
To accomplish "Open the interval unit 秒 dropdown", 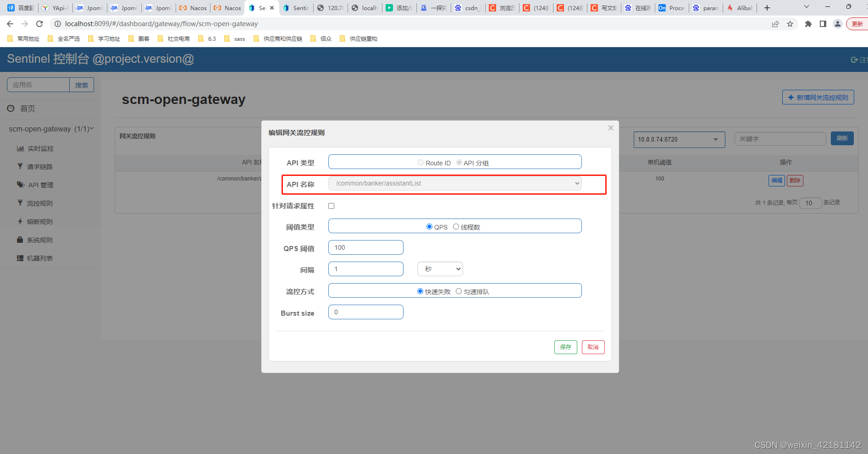I will (440, 269).
